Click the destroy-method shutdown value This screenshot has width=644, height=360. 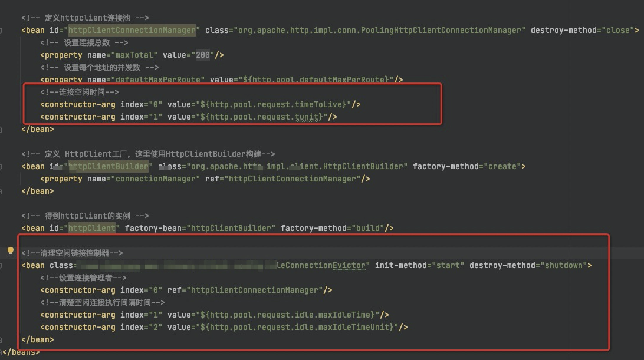563,265
